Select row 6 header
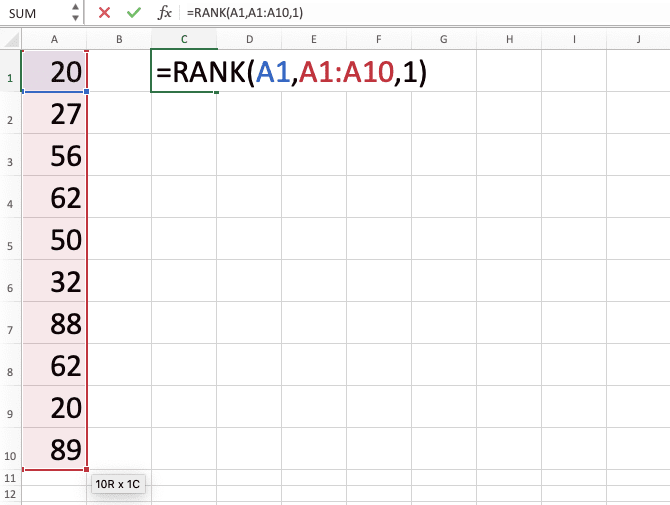Image resolution: width=670 pixels, height=505 pixels. tap(10, 281)
